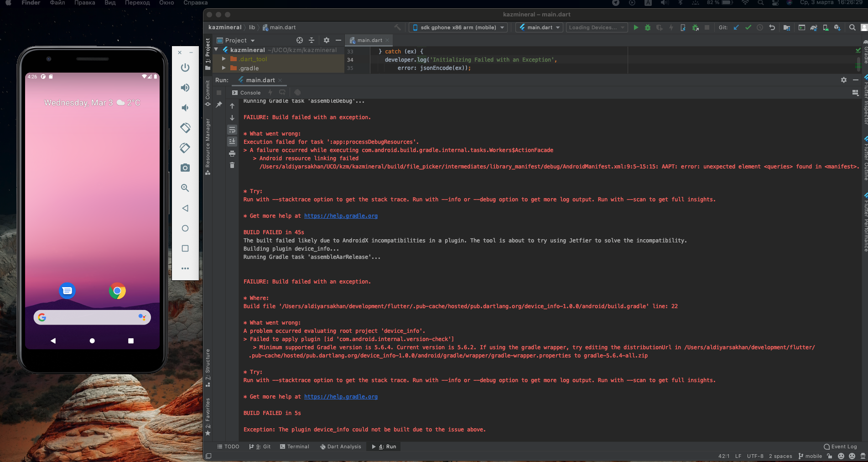
Task: Open the Loading Devices dropdown
Action: click(x=597, y=27)
